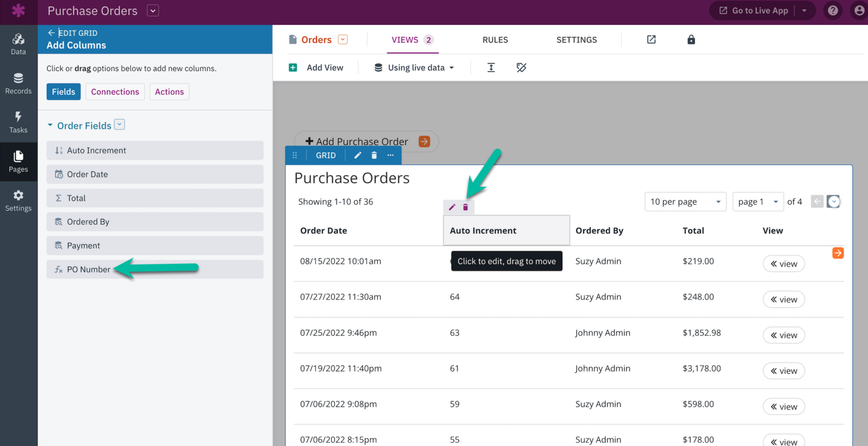Collapse the Order Fields section
The image size is (868, 446).
click(x=50, y=126)
